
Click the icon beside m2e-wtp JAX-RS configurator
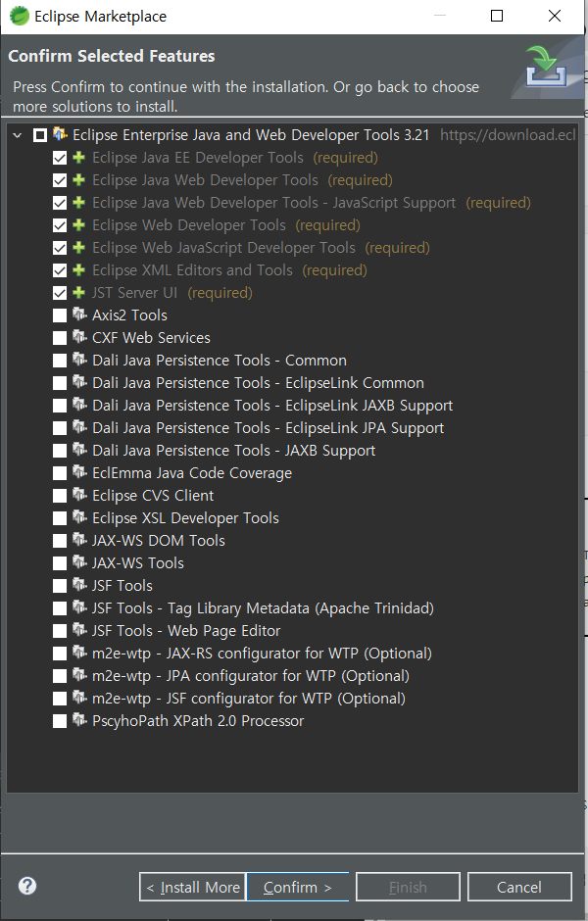pyautogui.click(x=79, y=653)
